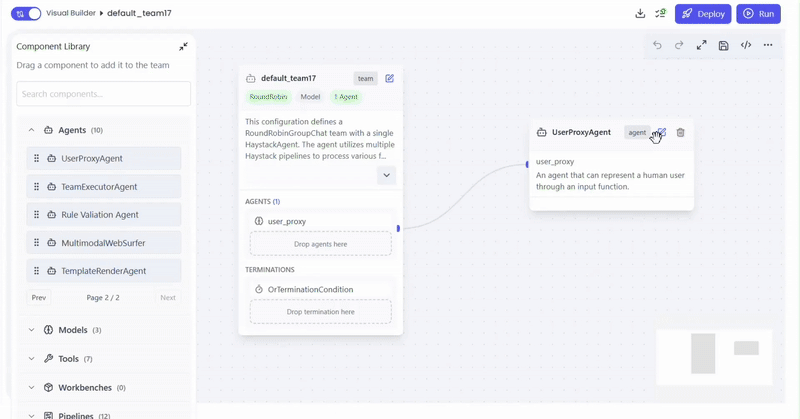Go to previous page with Prev
The width and height of the screenshot is (800, 419).
(x=39, y=297)
